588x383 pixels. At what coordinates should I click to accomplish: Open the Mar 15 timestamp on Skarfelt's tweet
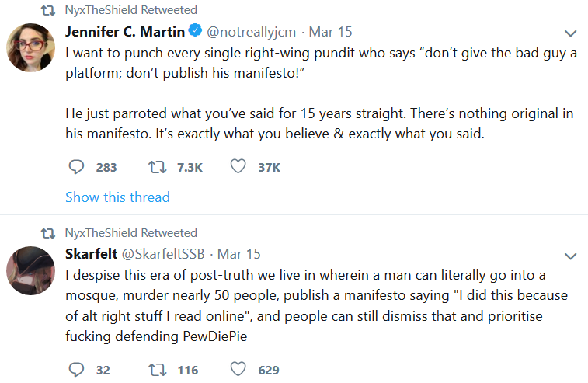(239, 254)
